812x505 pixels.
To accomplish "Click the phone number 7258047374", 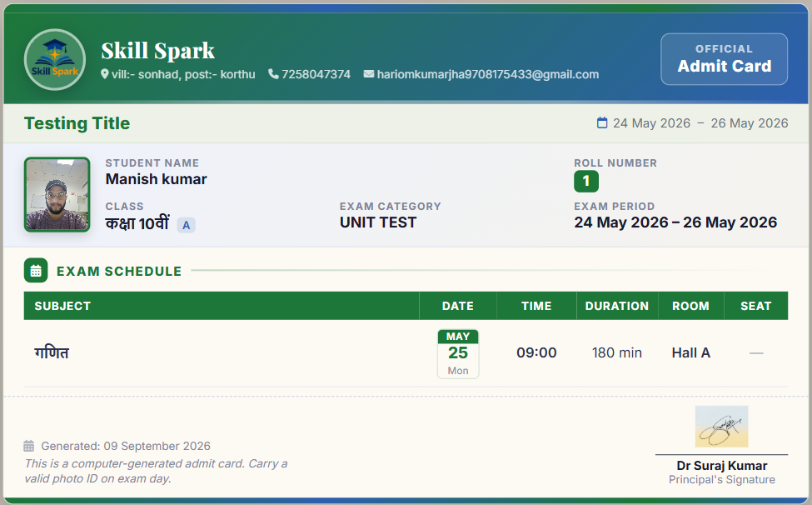I will [x=316, y=74].
